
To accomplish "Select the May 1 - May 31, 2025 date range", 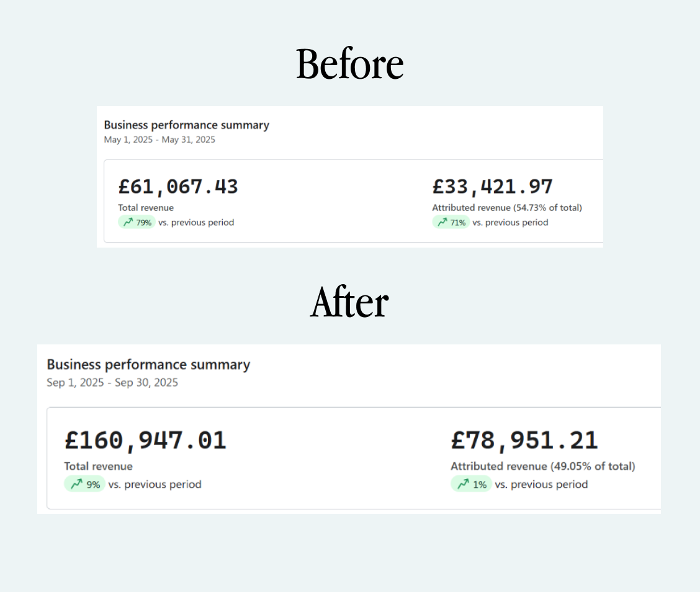I will coord(159,140).
